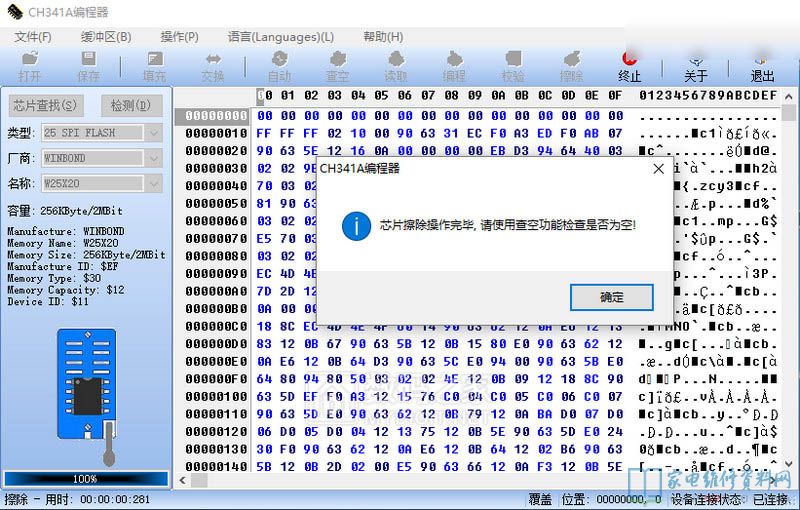
Task: Click the chip socket placement diagram
Action: (x=87, y=397)
